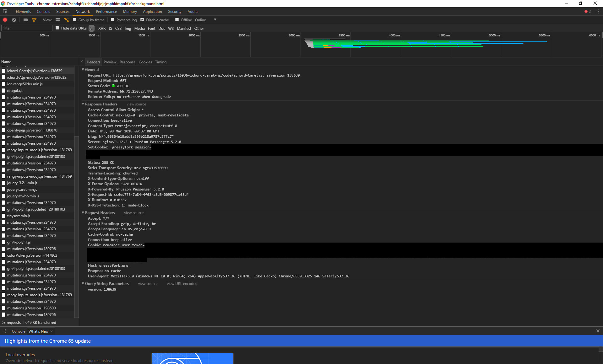Enable the Preserve log checkbox
Viewport: 603px width, 364px height.
113,20
